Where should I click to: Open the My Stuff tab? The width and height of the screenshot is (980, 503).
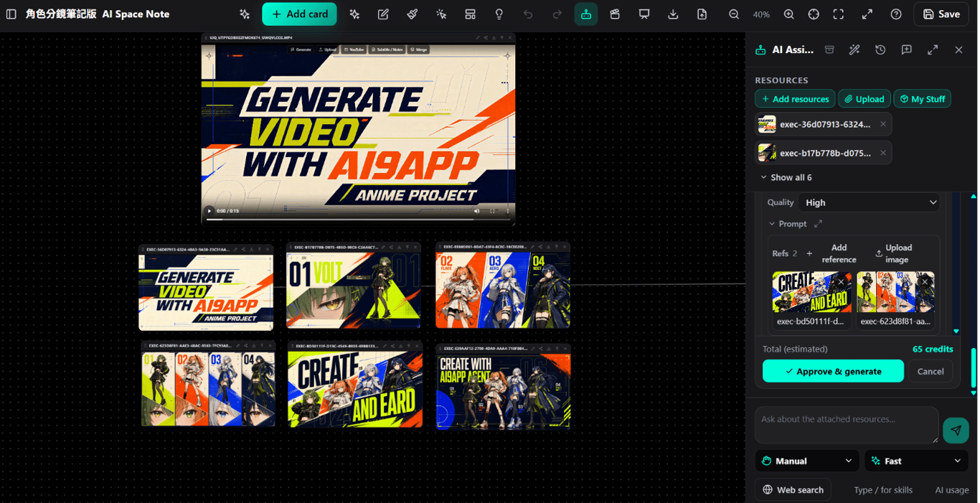tap(923, 99)
